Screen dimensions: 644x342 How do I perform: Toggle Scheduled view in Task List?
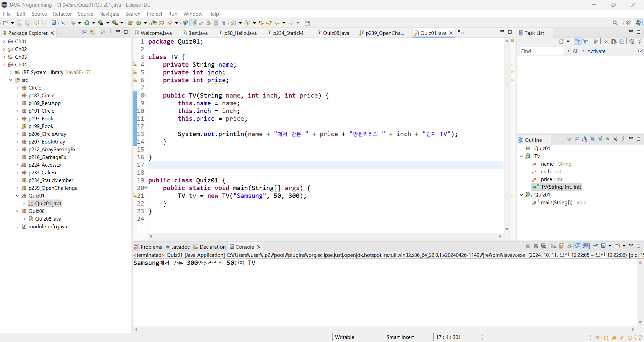[x=586, y=41]
